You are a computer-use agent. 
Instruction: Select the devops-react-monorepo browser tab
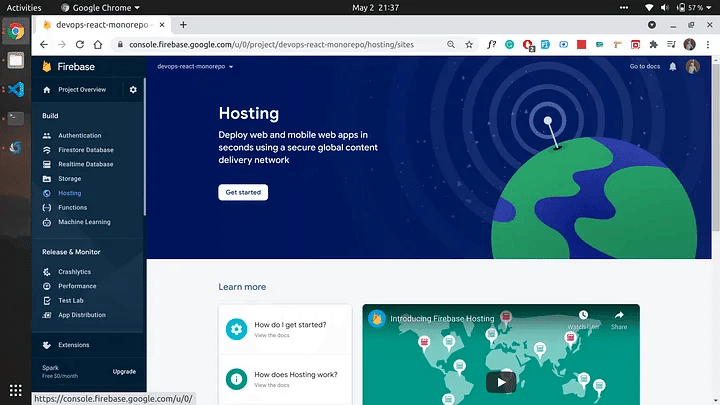click(x=102, y=25)
